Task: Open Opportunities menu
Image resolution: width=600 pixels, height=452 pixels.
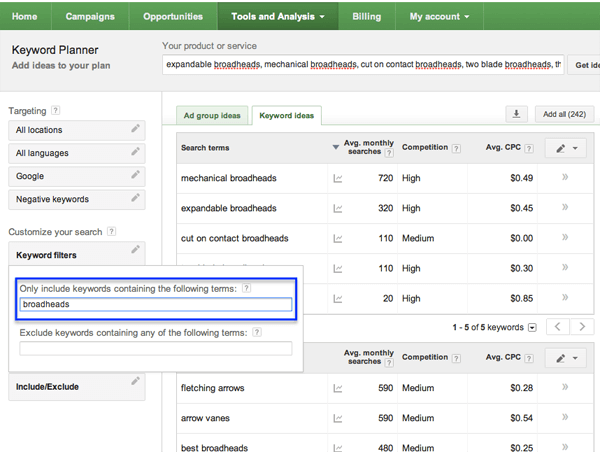Action: (x=173, y=16)
